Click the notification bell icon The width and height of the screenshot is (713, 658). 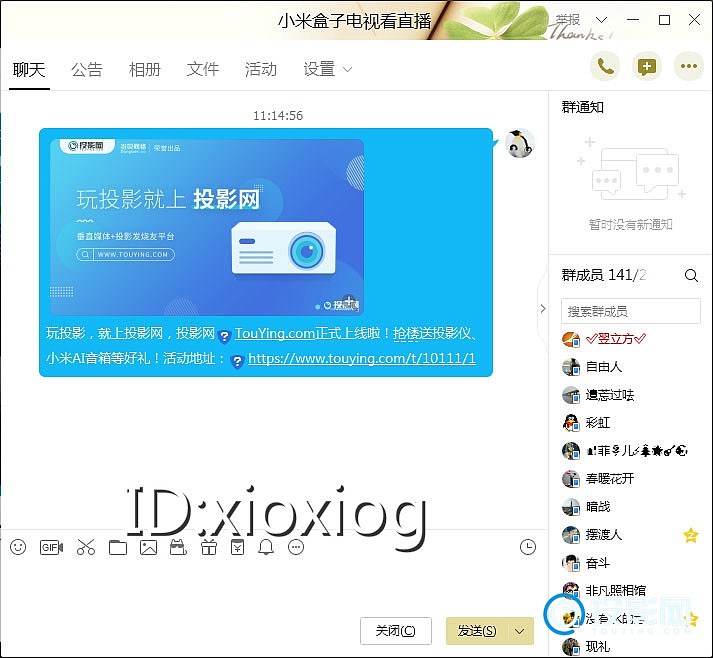coord(266,547)
